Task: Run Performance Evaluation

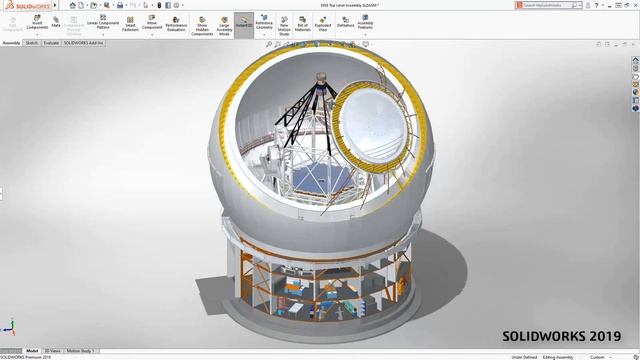Action: (176, 24)
